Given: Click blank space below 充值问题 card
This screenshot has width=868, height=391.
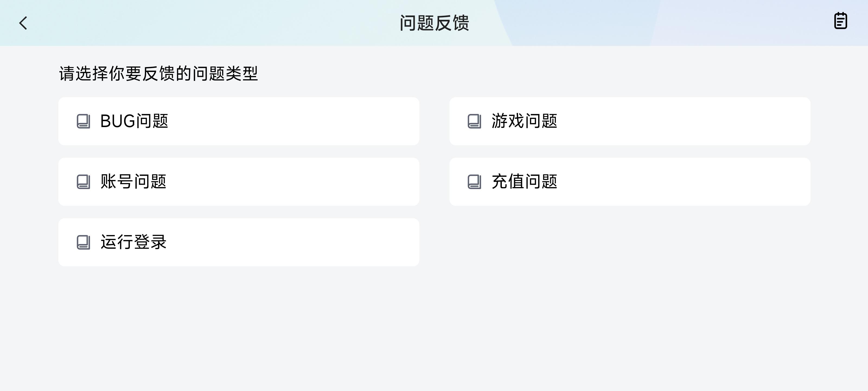Looking at the screenshot, I should pos(629,242).
